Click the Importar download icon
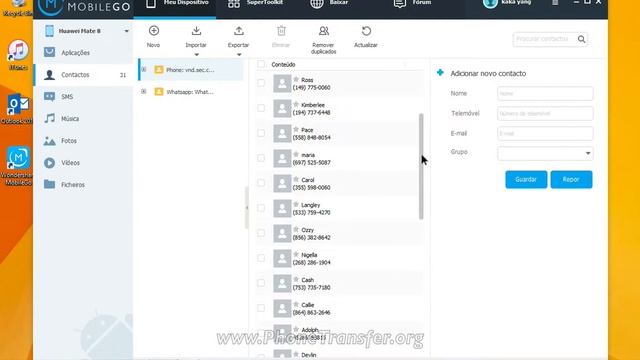This screenshot has width=640, height=360. pos(196,31)
